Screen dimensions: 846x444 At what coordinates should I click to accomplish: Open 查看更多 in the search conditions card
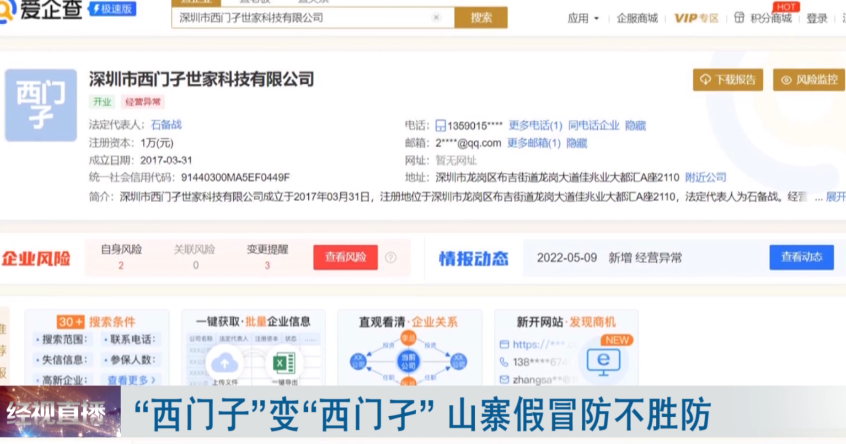pos(131,380)
